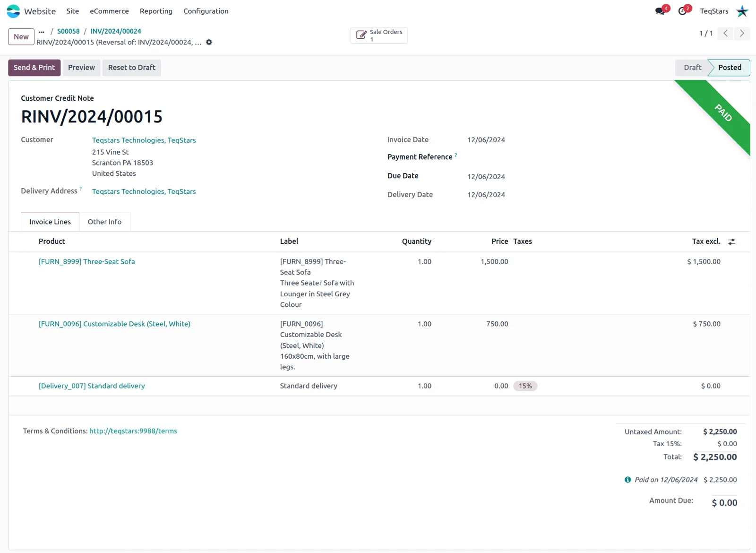Open the conversations chat icon
This screenshot has width=756, height=553.
coord(660,11)
